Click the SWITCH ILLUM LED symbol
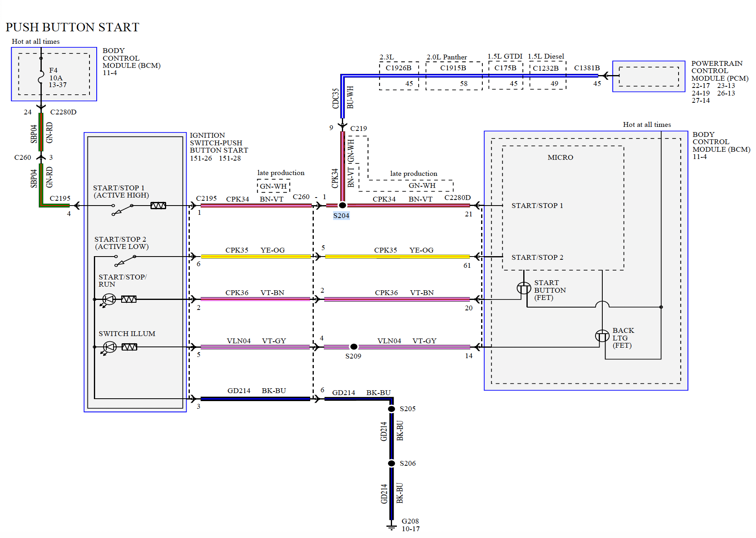The image size is (756, 538). (x=109, y=347)
